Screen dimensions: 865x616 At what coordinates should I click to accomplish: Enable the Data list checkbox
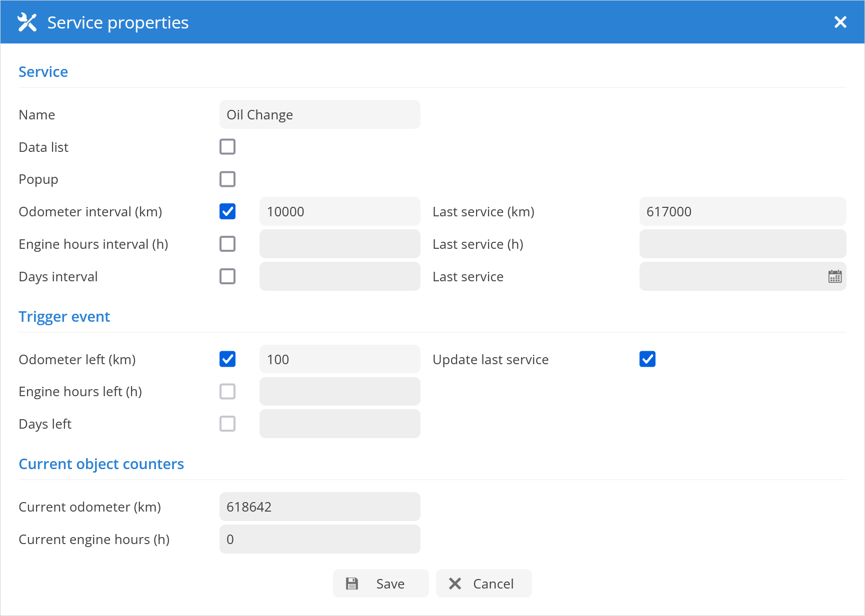[227, 147]
